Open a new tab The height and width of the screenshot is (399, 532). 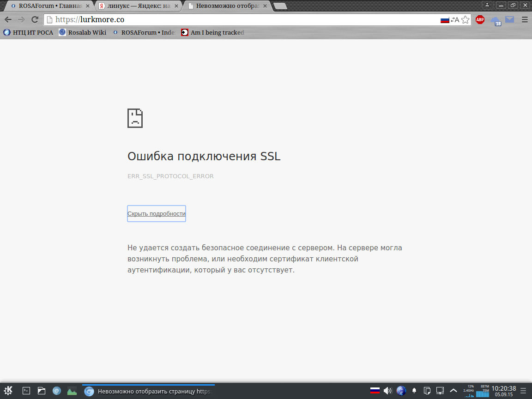click(280, 6)
